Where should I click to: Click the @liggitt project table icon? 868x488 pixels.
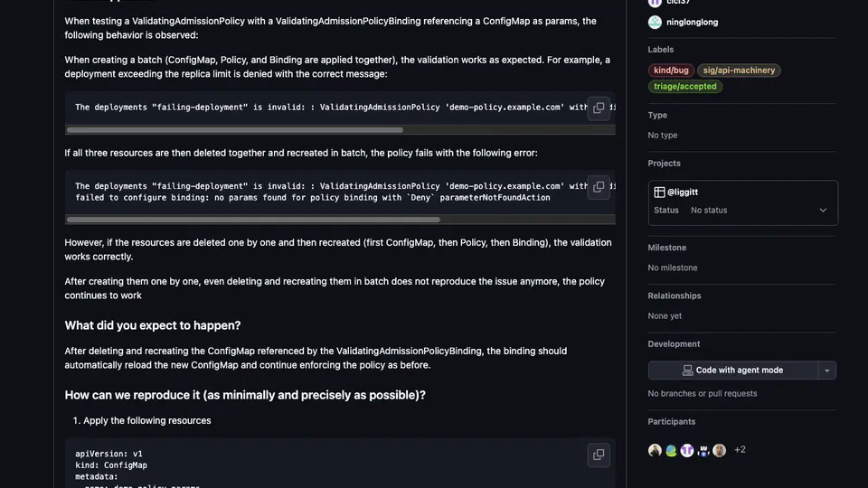pyautogui.click(x=660, y=192)
